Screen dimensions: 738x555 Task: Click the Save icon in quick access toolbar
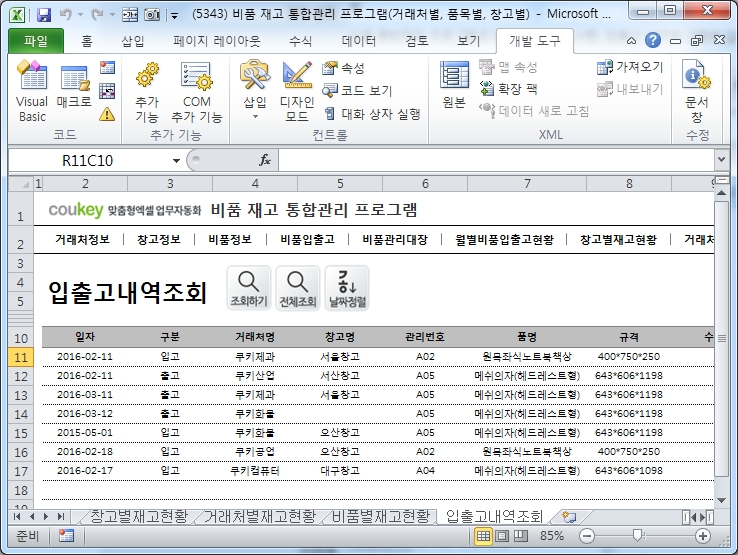click(44, 15)
